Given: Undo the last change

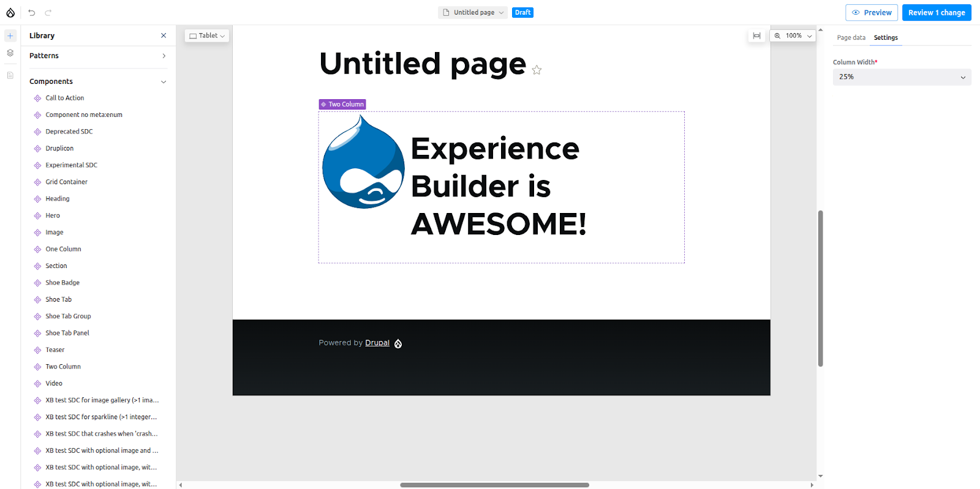Looking at the screenshot, I should pos(32,12).
